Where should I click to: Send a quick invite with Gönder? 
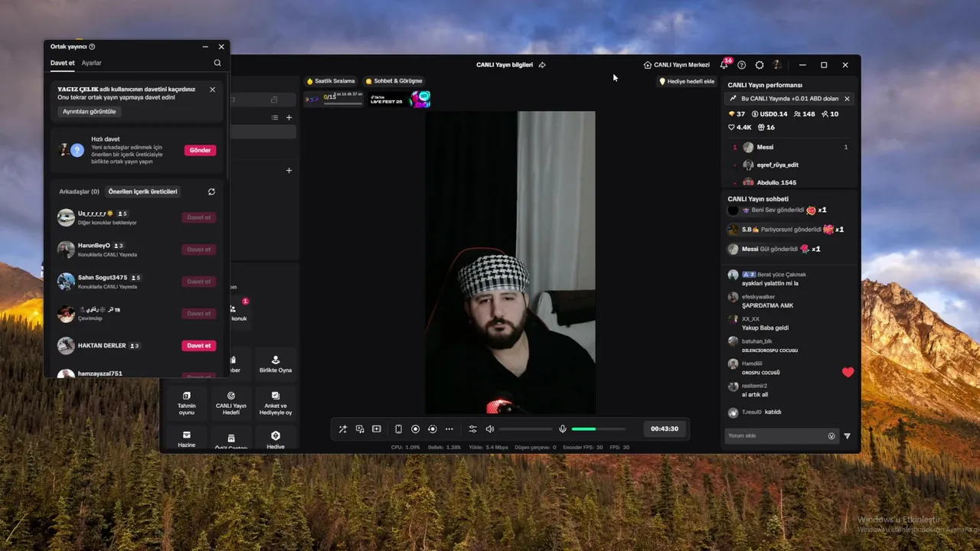point(200,151)
